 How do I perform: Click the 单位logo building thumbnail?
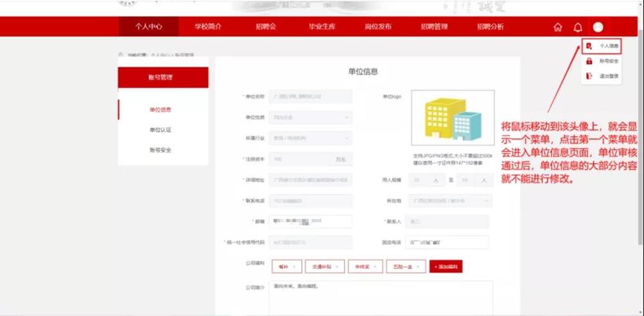pyautogui.click(x=453, y=119)
